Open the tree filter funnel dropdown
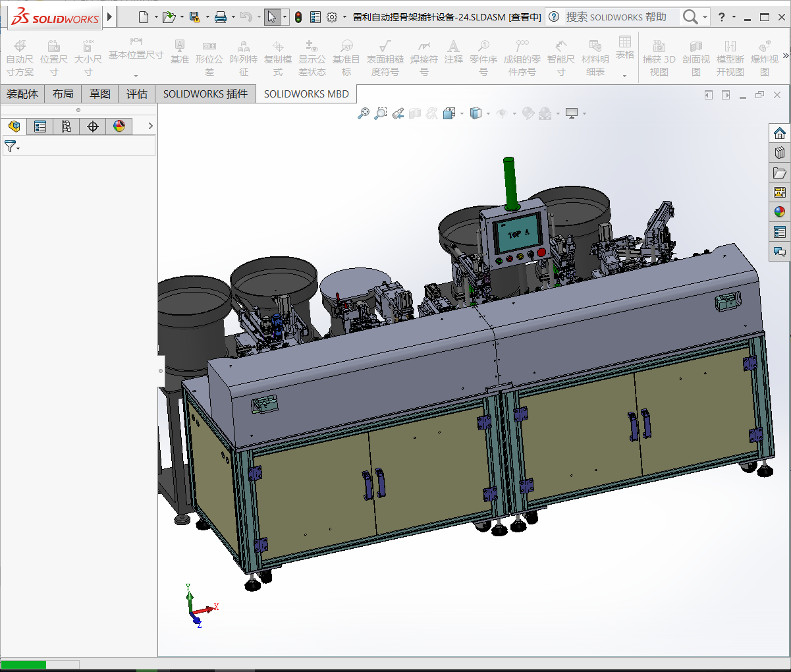 pos(12,147)
